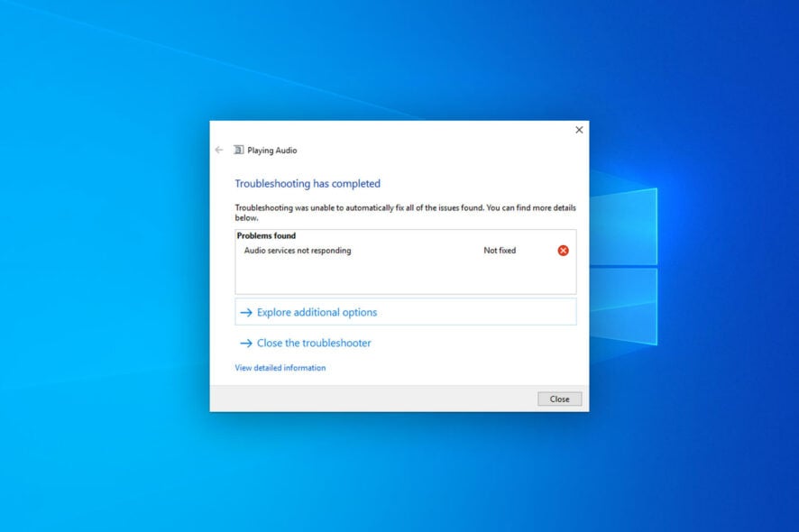Click the dialog title bar
This screenshot has width=799, height=532.
(x=397, y=130)
